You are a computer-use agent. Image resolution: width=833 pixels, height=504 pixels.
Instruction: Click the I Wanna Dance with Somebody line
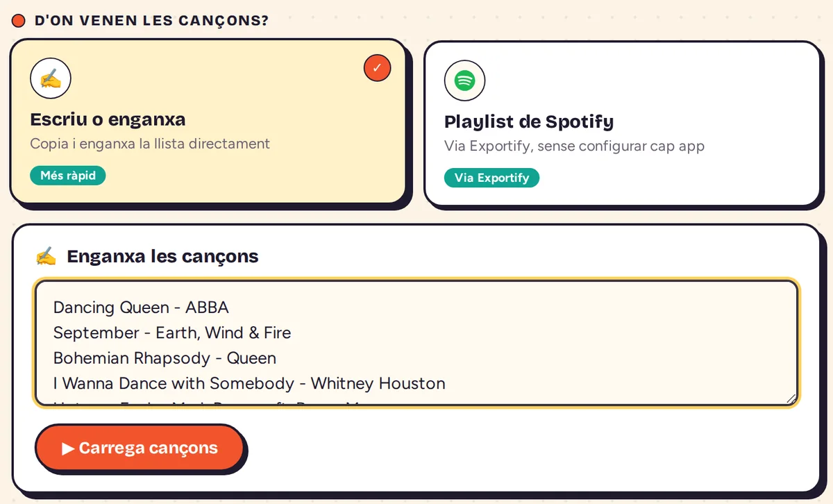click(249, 383)
